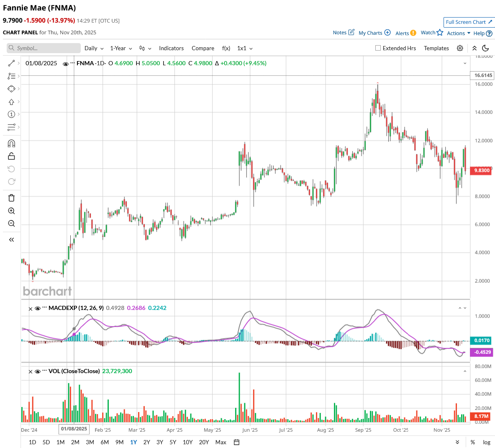This screenshot has height=448, width=495.
Task: Open the custom date range calendar
Action: [236, 442]
